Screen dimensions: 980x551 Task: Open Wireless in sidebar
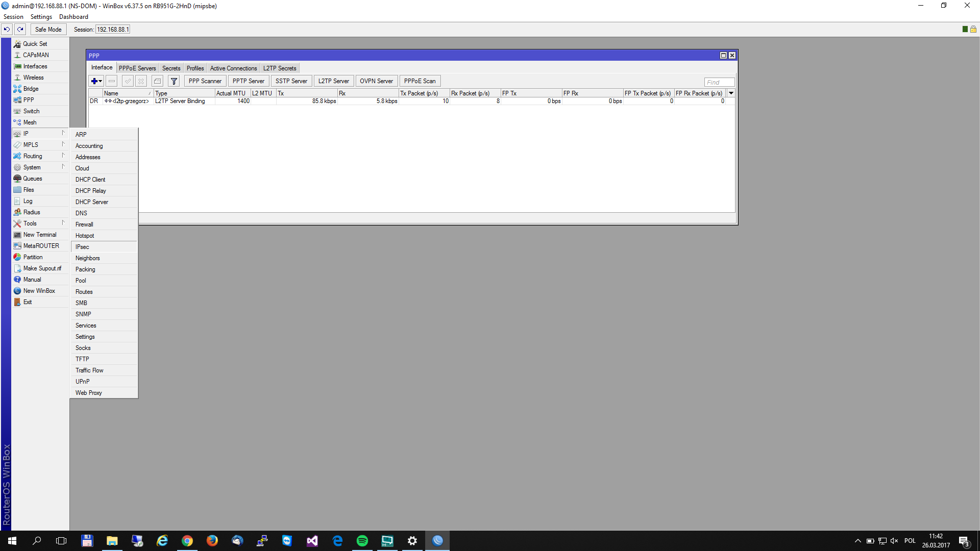tap(40, 78)
